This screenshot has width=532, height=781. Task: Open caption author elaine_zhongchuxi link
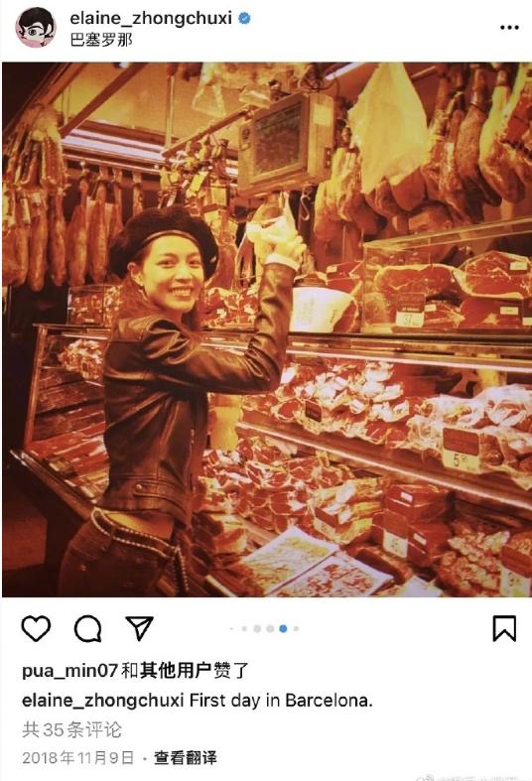[103, 701]
